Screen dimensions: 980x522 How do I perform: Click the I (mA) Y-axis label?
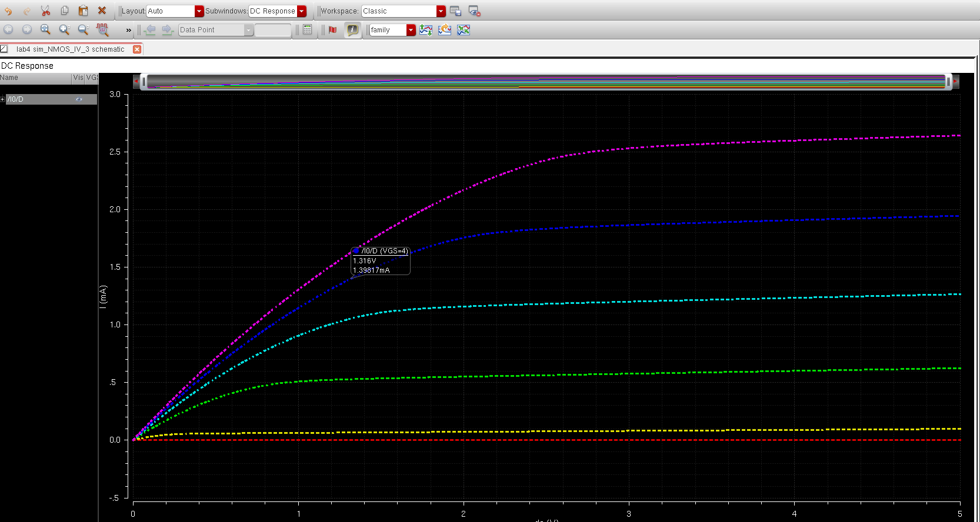[x=104, y=297]
